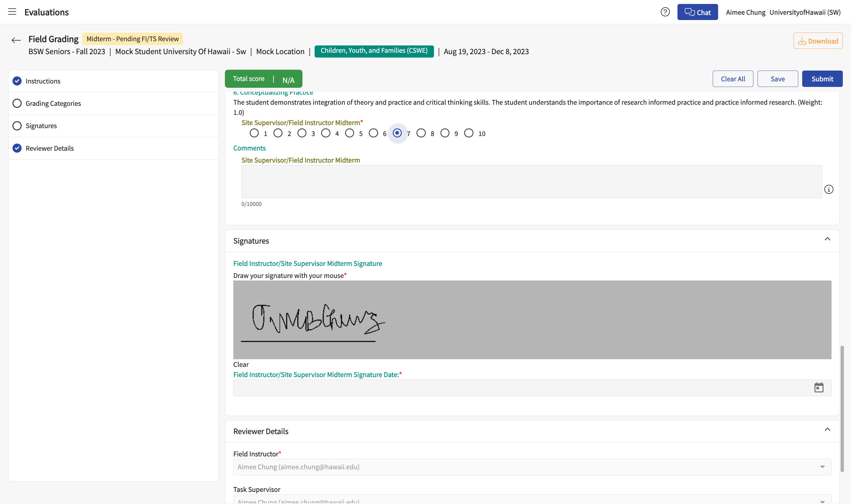Choose rating 2 radio button
The image size is (851, 504).
[x=278, y=133]
